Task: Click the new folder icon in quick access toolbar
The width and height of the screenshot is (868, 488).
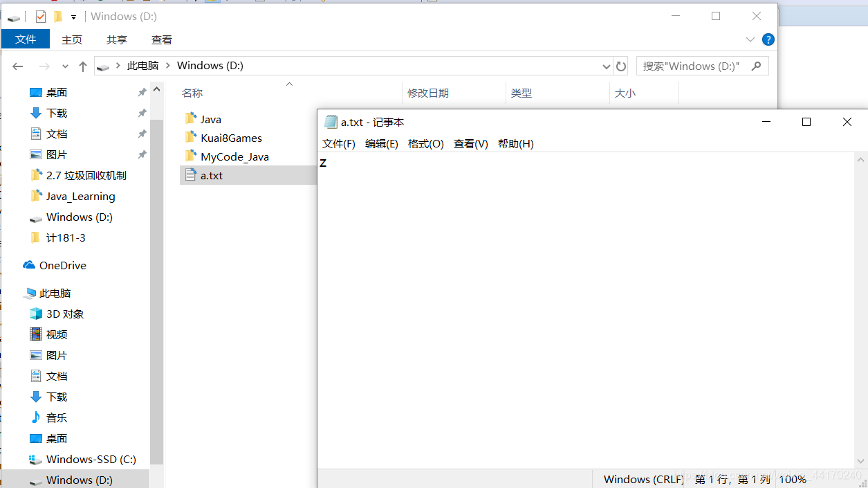Action: [x=58, y=16]
